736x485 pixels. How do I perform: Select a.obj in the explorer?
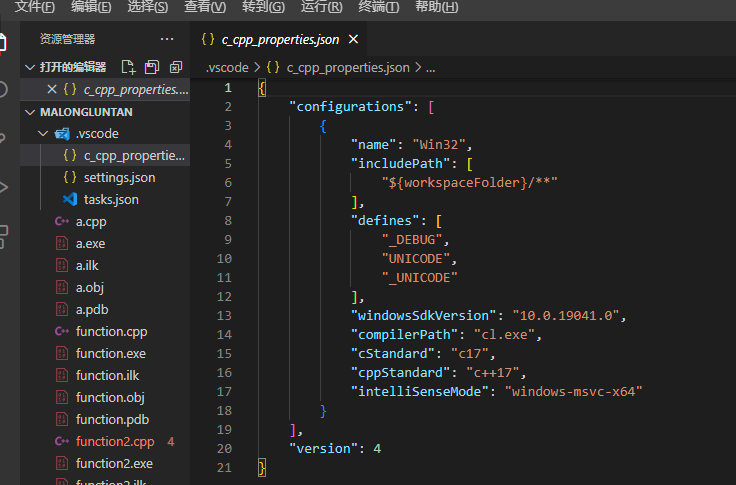click(105, 287)
